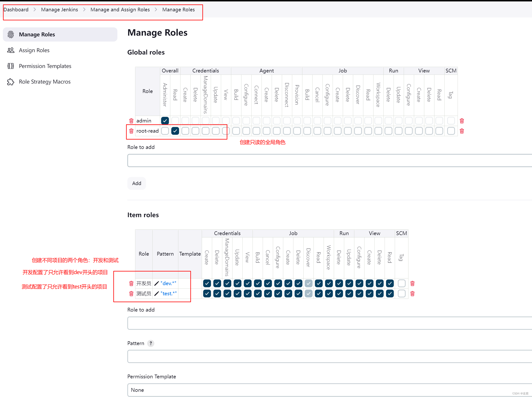Image resolution: width=532 pixels, height=397 pixels.
Task: Click the Assign Roles sidebar icon
Action: [11, 50]
